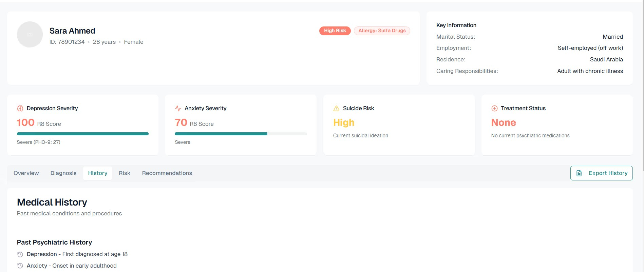Click the Anxiety Severity progress bar

tap(241, 134)
